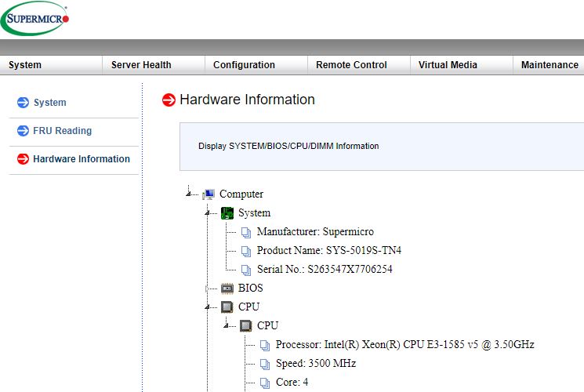584x392 pixels.
Task: Click the red arrow icon beside Hardware Information
Action: (x=23, y=159)
